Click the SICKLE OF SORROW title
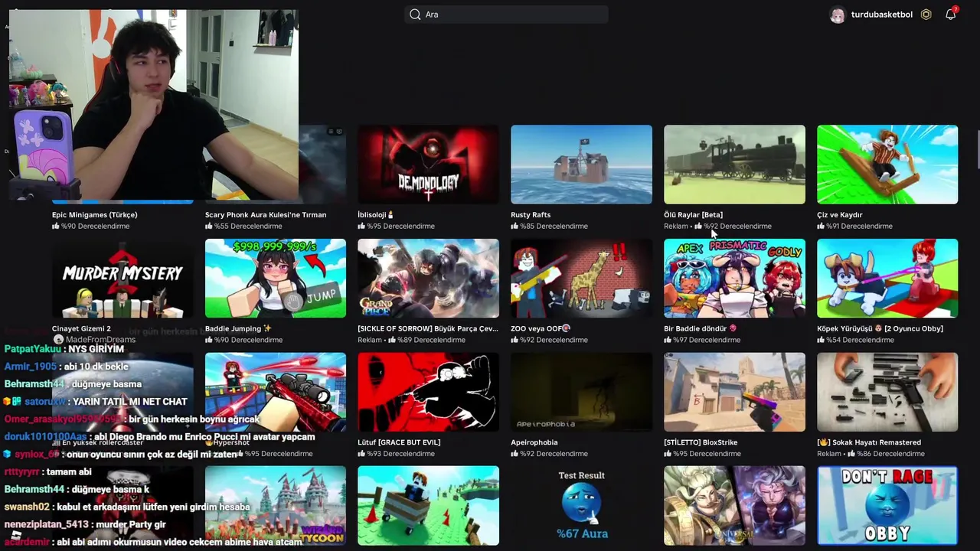The image size is (980, 551). click(x=428, y=329)
